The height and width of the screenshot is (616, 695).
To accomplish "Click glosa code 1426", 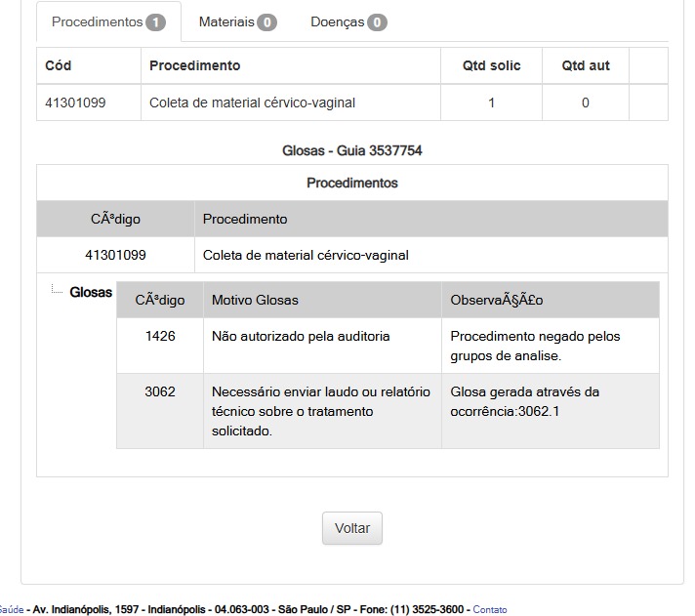I will tap(160, 337).
